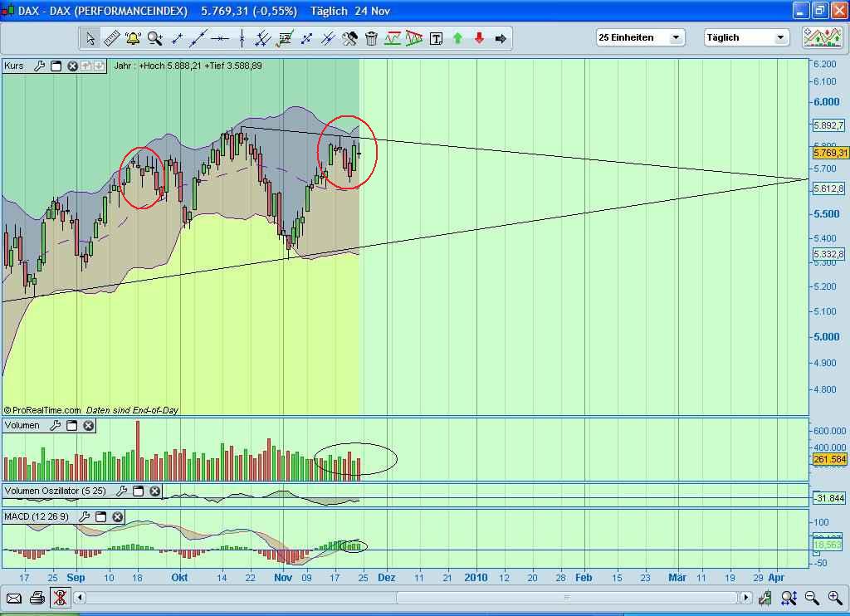Click the 5.332,8 price label

[x=829, y=254]
